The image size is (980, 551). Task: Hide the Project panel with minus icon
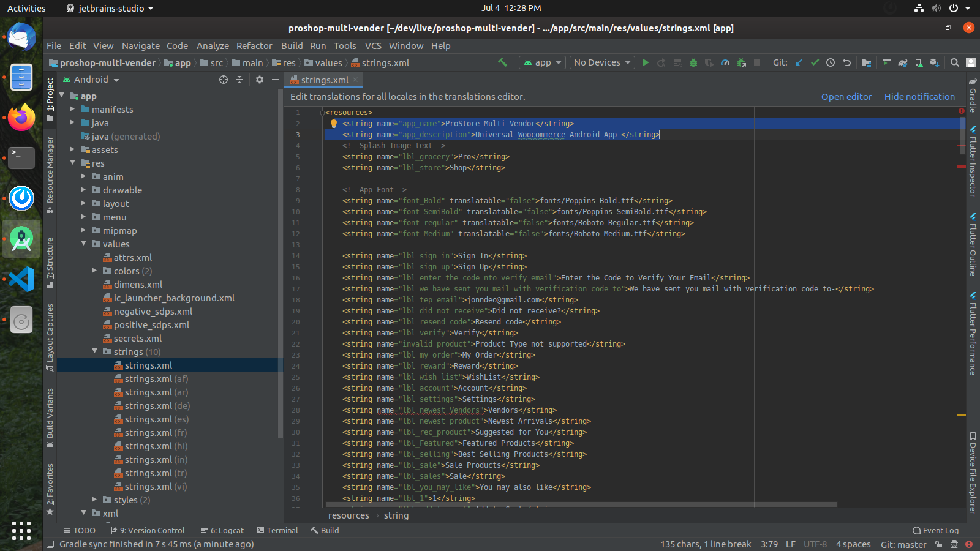(x=276, y=80)
